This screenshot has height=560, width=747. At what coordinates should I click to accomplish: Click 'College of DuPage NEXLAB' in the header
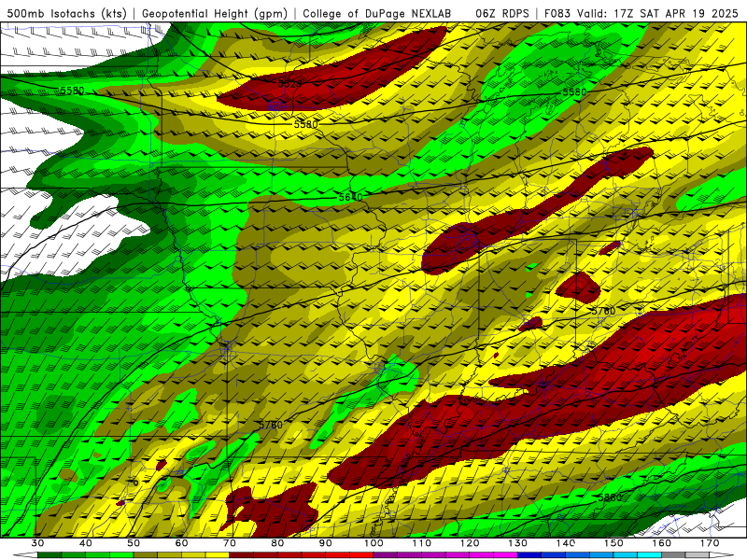[x=376, y=14]
